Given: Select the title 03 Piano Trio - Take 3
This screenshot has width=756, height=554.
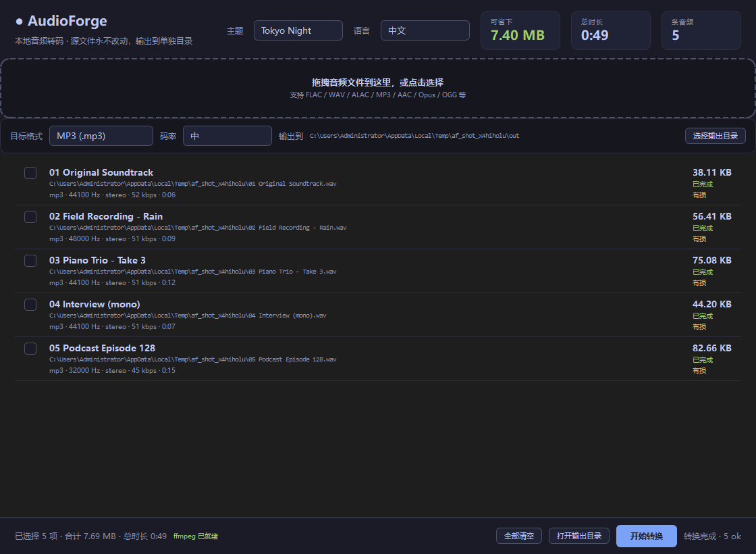Looking at the screenshot, I should pyautogui.click(x=97, y=260).
